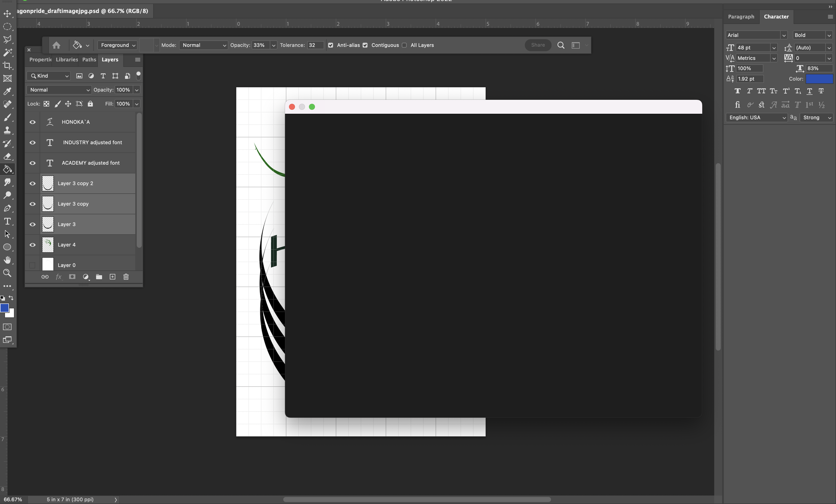Select the Layers tab
The image size is (836, 504).
109,59
